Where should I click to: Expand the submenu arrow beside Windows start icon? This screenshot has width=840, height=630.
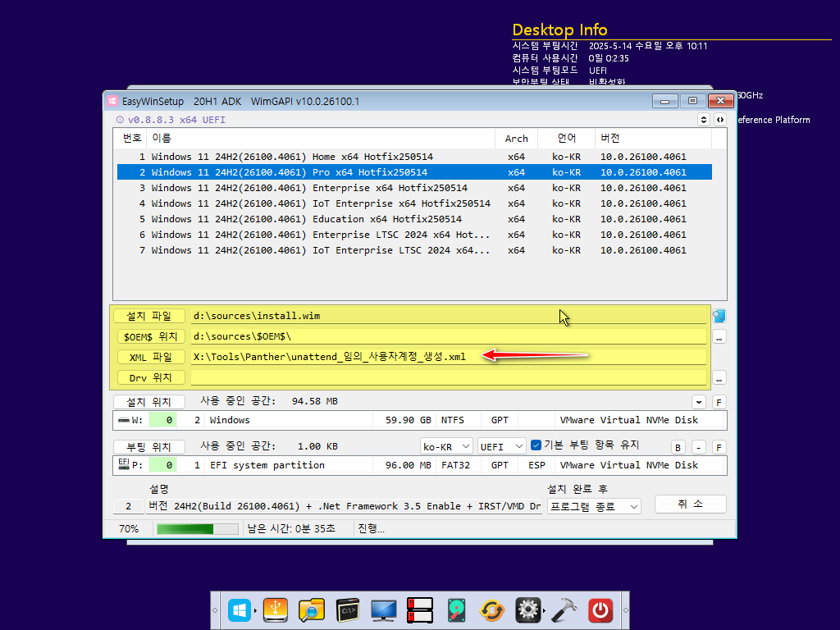click(x=255, y=610)
